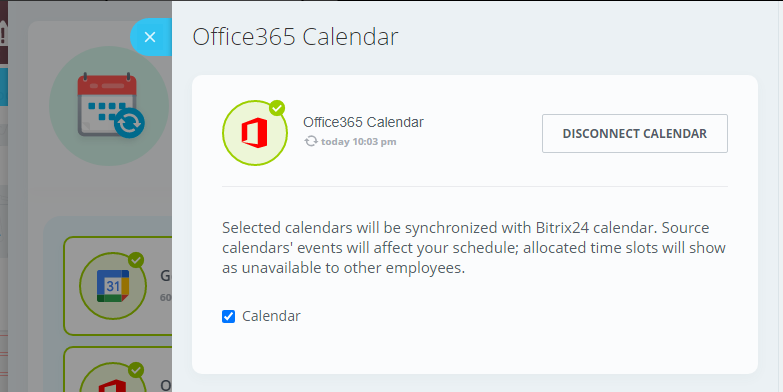Disconnect the Office365 calendar
Screen dimensions: 783x392
[x=635, y=133]
